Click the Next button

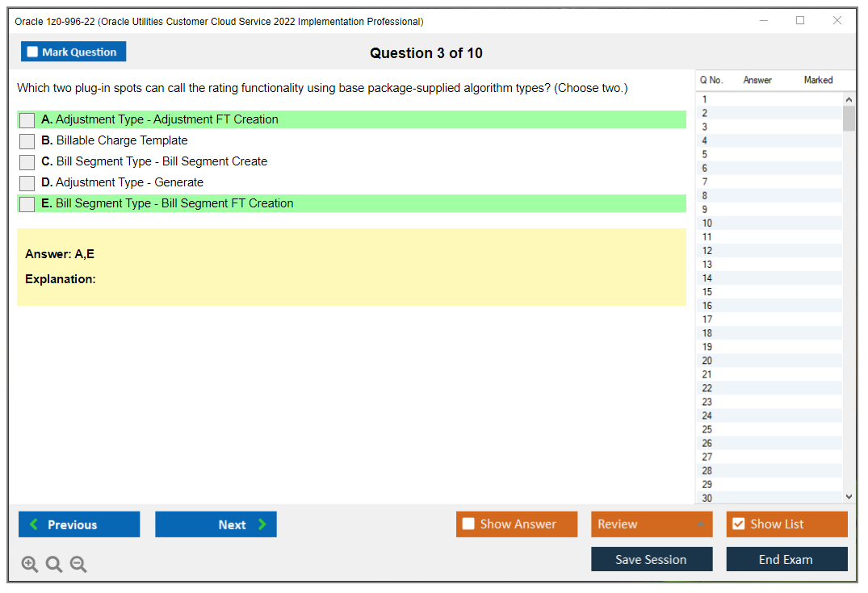pyautogui.click(x=216, y=524)
